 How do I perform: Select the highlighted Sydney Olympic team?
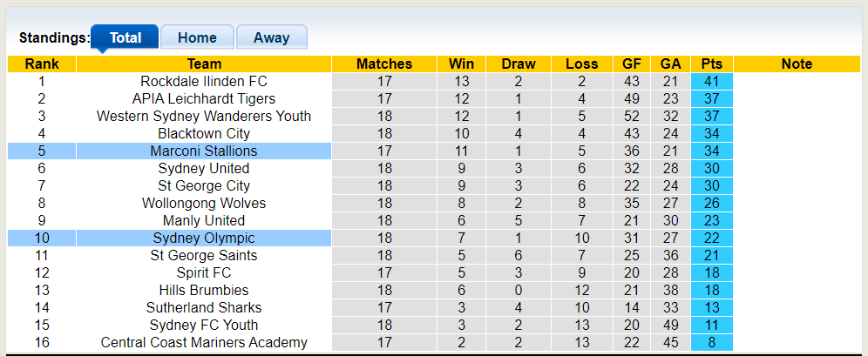click(x=204, y=238)
